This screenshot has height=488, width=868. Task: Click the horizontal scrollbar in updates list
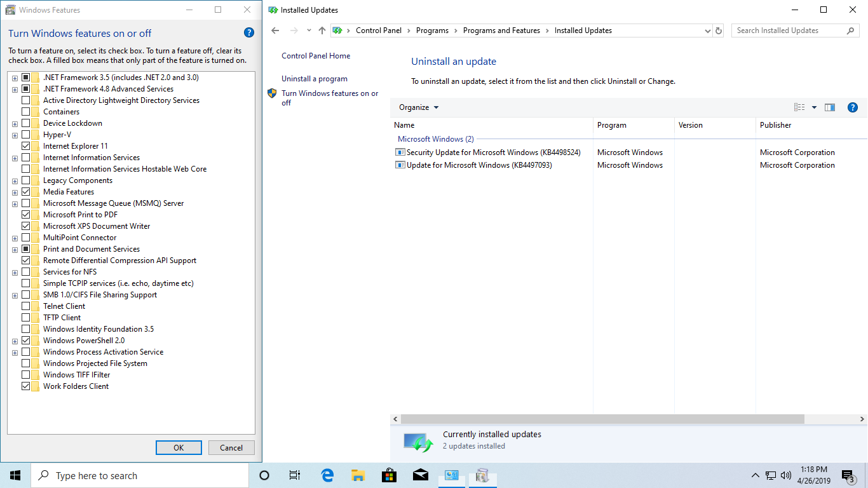click(602, 419)
